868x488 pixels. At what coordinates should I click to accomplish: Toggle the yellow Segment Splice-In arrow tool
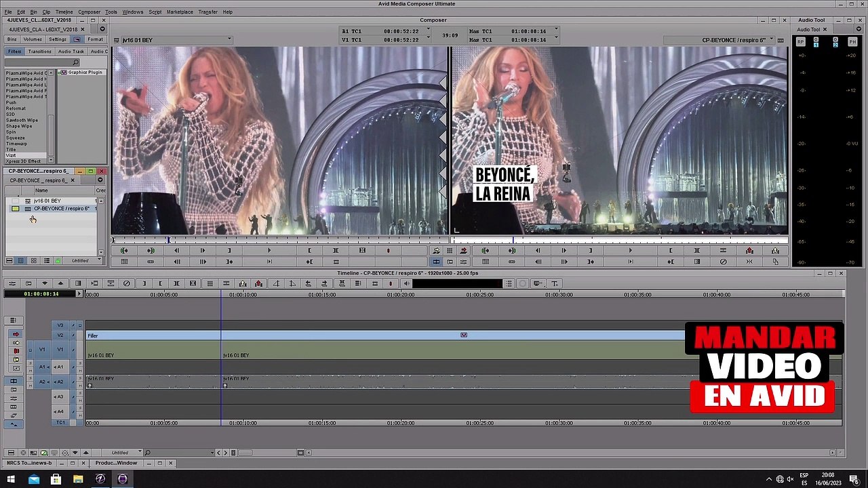16,343
